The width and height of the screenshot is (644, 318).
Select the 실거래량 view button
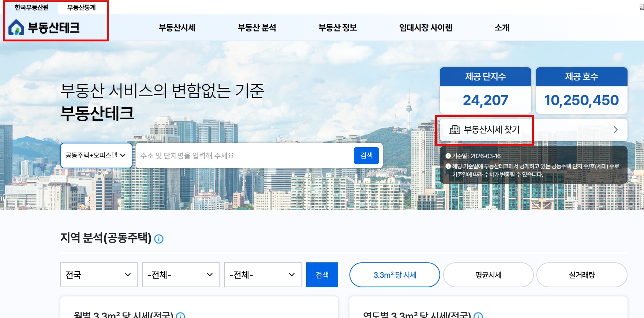582,275
